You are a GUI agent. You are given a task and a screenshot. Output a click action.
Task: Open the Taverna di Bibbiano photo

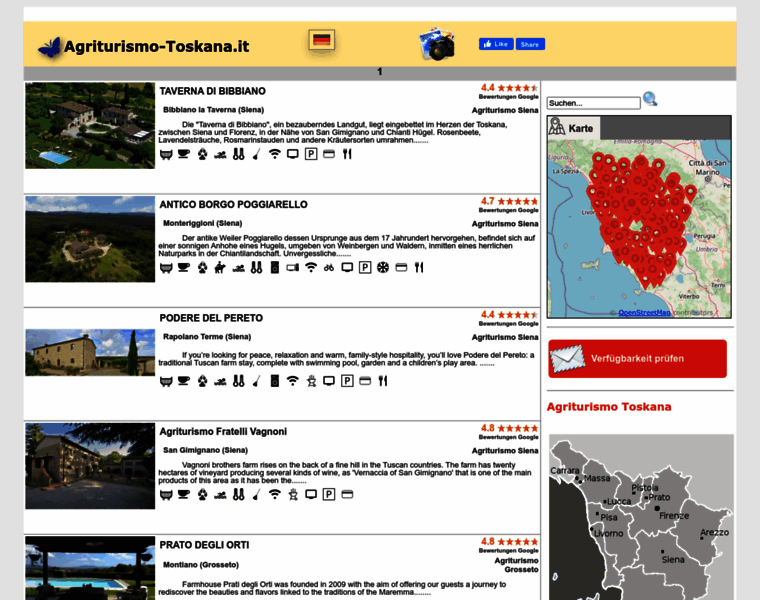click(x=90, y=126)
